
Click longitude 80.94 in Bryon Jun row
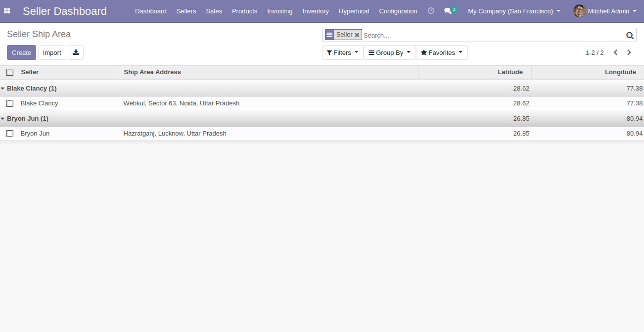click(x=635, y=134)
